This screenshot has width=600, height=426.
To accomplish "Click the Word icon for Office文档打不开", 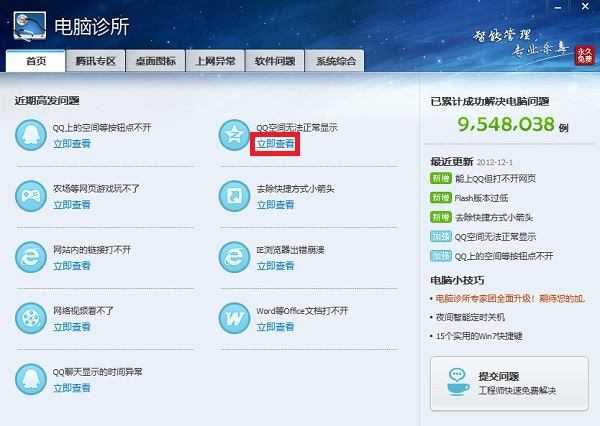I will [234, 318].
